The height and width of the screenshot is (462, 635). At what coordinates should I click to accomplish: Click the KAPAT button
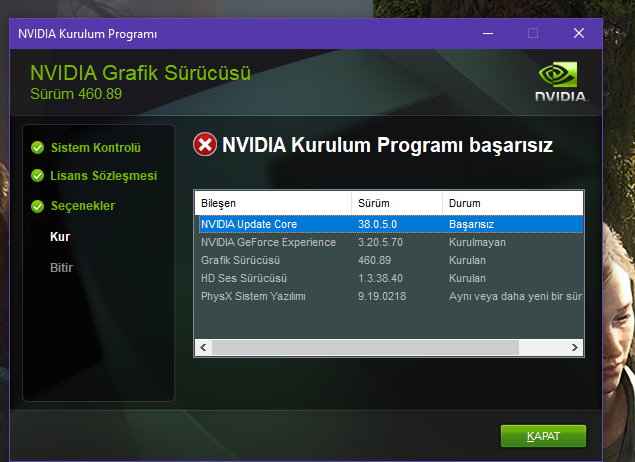click(x=543, y=436)
